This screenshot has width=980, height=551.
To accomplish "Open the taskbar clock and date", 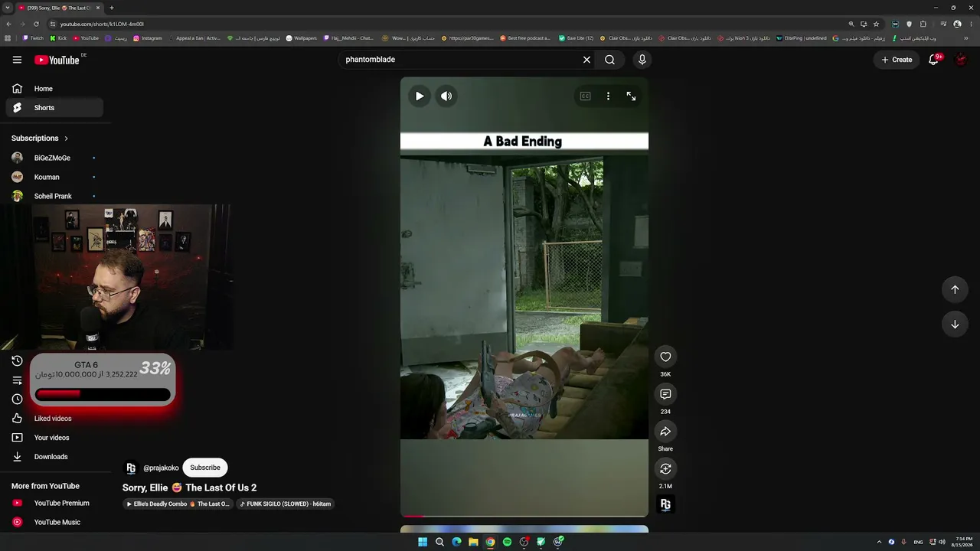I will 963,542.
